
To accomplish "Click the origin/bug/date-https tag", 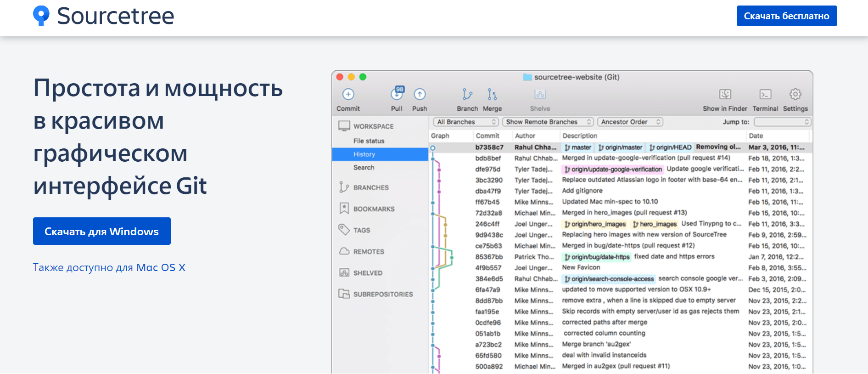I will (x=597, y=257).
